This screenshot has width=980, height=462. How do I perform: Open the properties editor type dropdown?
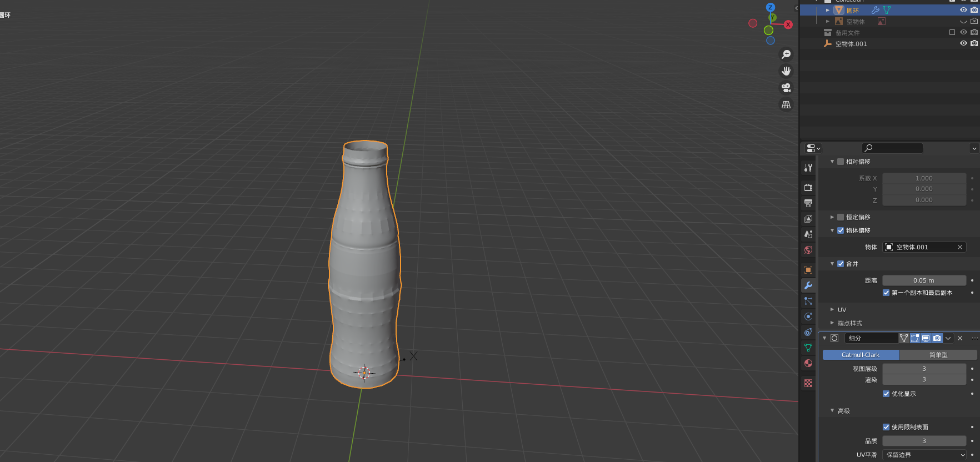813,148
